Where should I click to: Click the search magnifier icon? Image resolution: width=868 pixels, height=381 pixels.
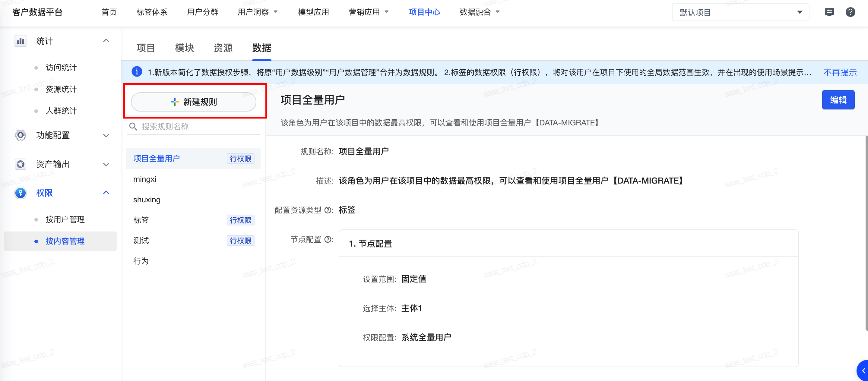133,127
